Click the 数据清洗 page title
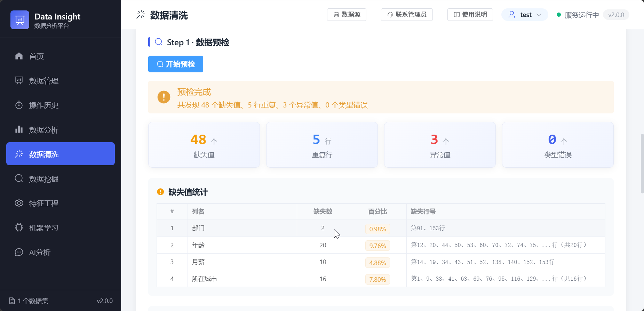Image resolution: width=644 pixels, height=311 pixels. (169, 15)
